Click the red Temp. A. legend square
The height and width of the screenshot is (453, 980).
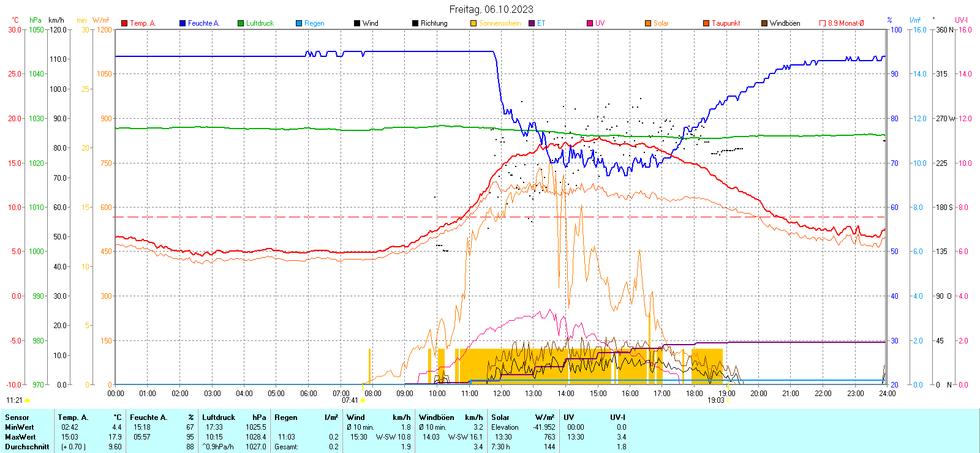124,23
